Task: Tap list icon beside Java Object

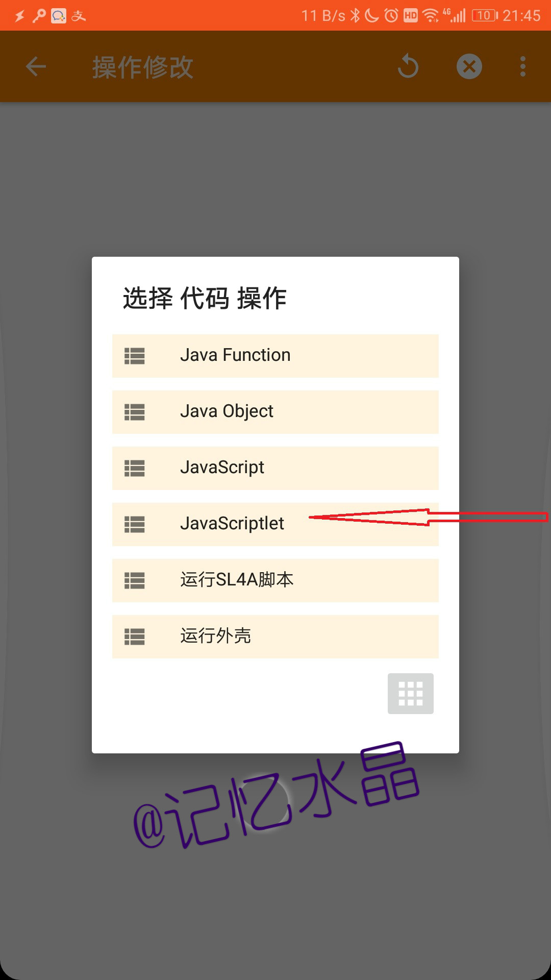Action: coord(135,412)
